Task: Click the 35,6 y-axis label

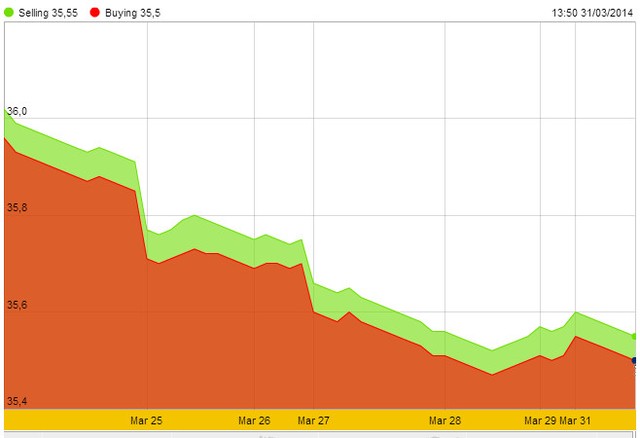Action: coord(17,306)
